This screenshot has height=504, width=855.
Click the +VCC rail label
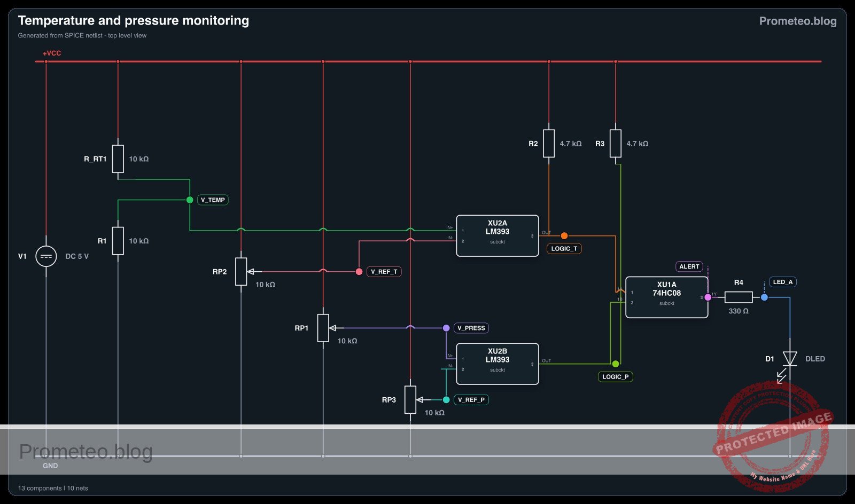(52, 53)
